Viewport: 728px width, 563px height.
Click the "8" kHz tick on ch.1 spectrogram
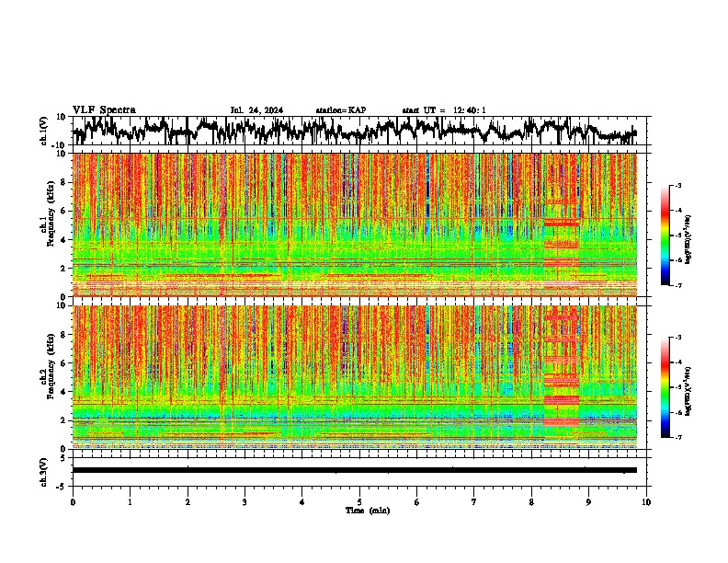point(64,182)
